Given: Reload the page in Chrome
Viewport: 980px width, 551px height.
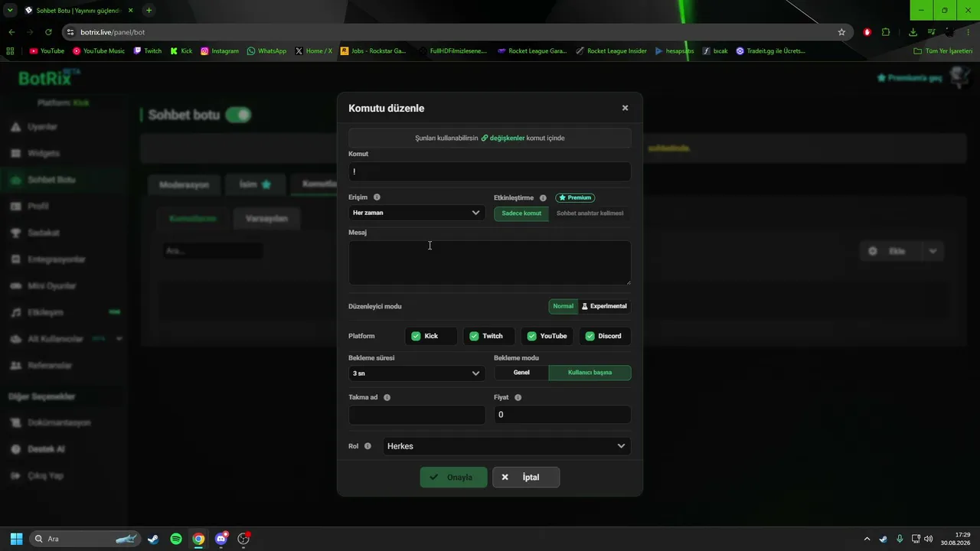Looking at the screenshot, I should (x=48, y=32).
